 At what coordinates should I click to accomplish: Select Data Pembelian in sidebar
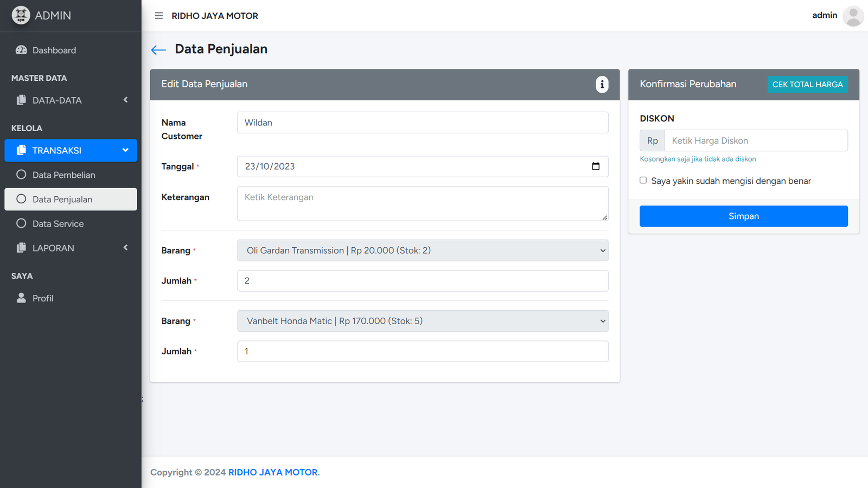[63, 175]
